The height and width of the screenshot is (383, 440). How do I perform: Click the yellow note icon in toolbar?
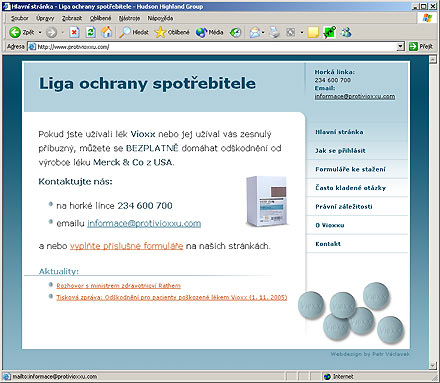click(313, 32)
